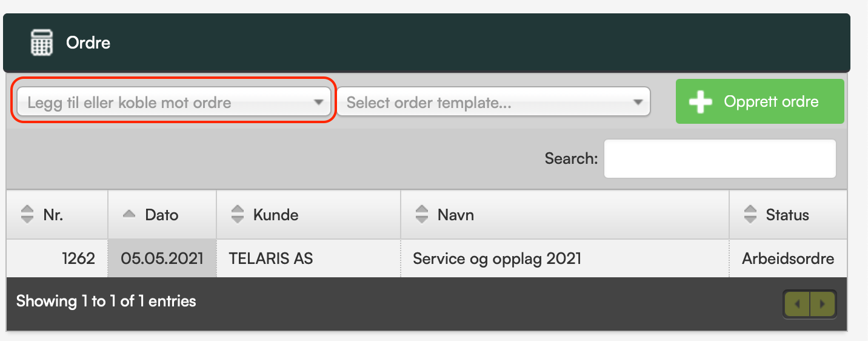Create a new order with Opprett ordre
Image resolution: width=868 pixels, height=341 pixels.
760,101
